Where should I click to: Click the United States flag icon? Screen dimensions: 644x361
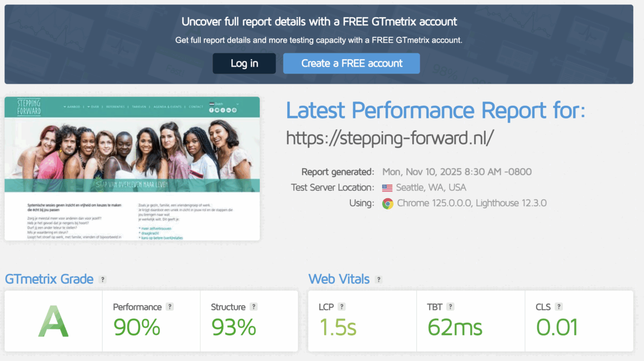(387, 188)
